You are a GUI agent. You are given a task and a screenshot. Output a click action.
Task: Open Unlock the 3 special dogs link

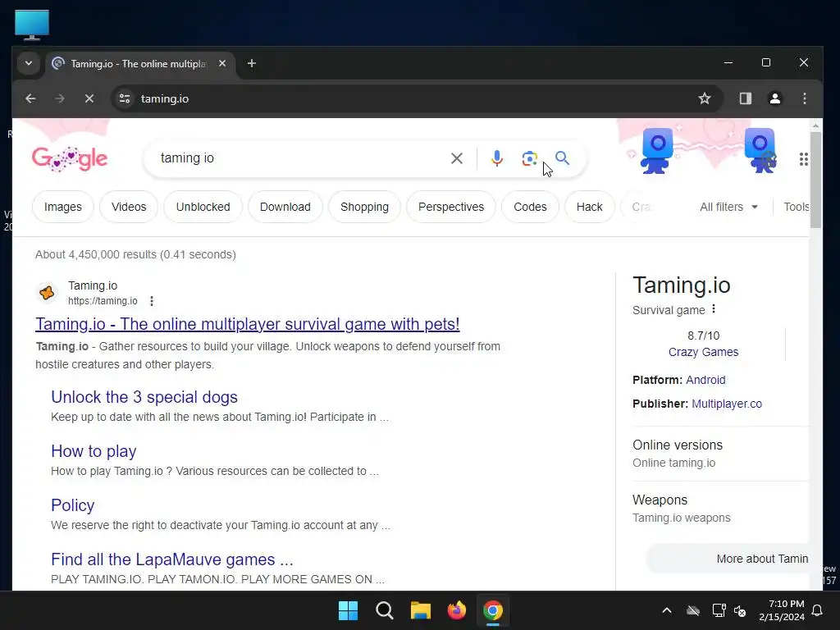[144, 397]
